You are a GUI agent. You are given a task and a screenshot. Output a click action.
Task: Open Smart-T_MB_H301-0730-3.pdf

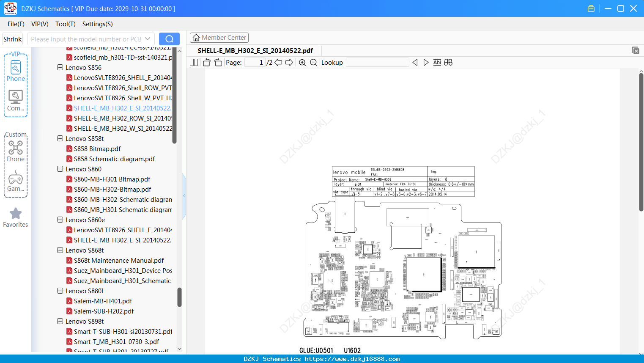click(x=116, y=342)
